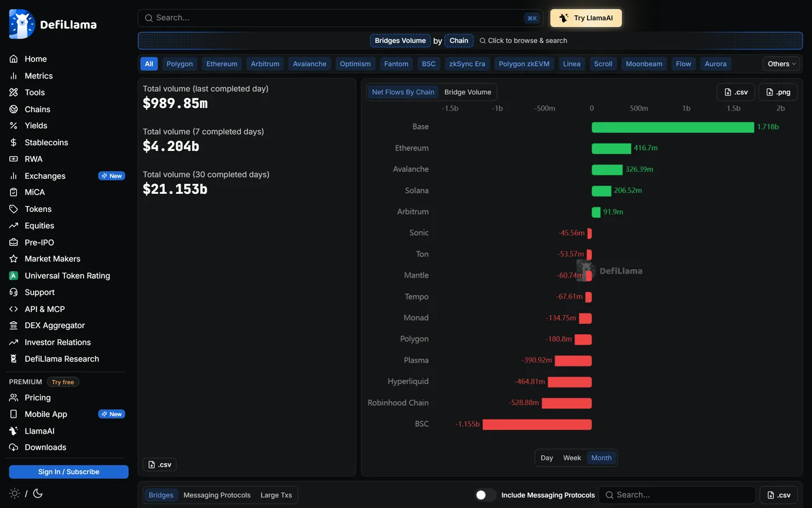Click the Yields percent icon
The image size is (812, 508).
[13, 125]
